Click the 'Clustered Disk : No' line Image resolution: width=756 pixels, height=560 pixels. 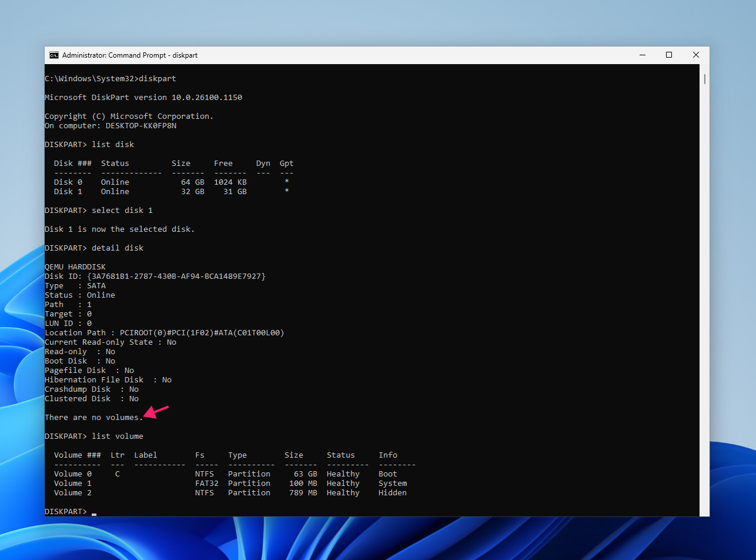point(92,398)
